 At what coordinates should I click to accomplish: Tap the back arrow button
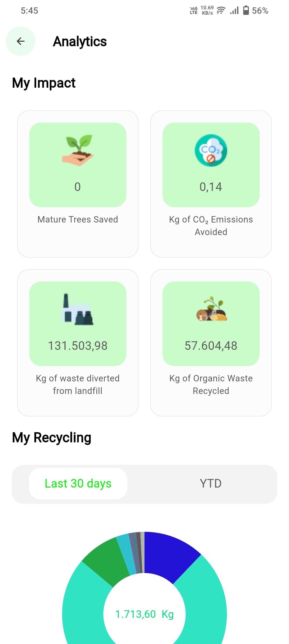pos(21,41)
